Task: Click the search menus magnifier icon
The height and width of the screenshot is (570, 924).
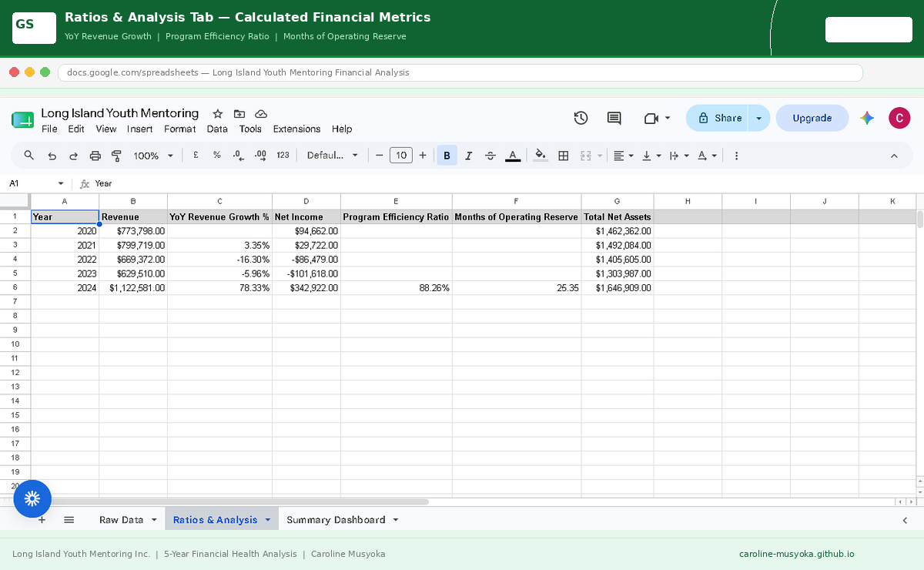Action: coord(29,155)
